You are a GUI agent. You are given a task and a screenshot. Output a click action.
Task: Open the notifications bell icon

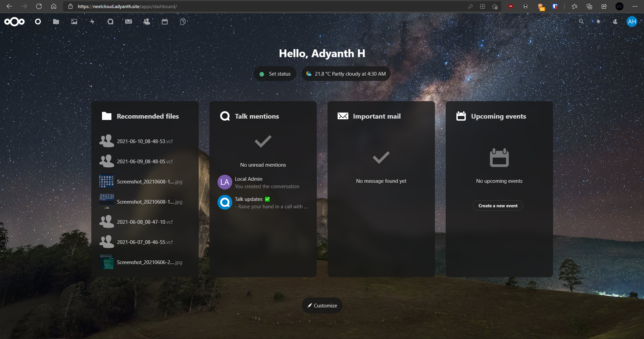click(x=598, y=22)
